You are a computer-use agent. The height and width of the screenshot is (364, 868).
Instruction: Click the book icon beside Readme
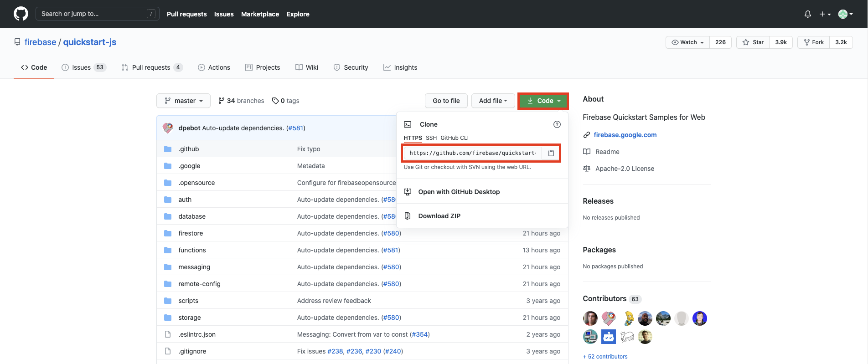pyautogui.click(x=587, y=152)
